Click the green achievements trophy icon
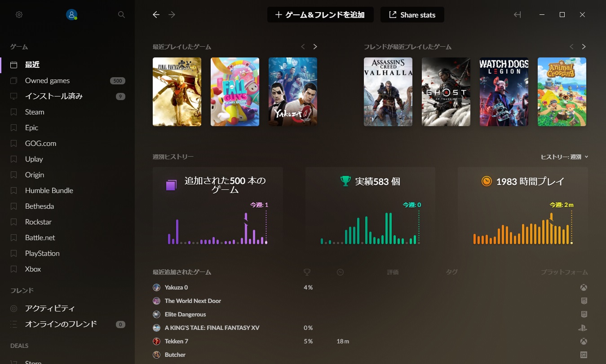 [x=345, y=181]
